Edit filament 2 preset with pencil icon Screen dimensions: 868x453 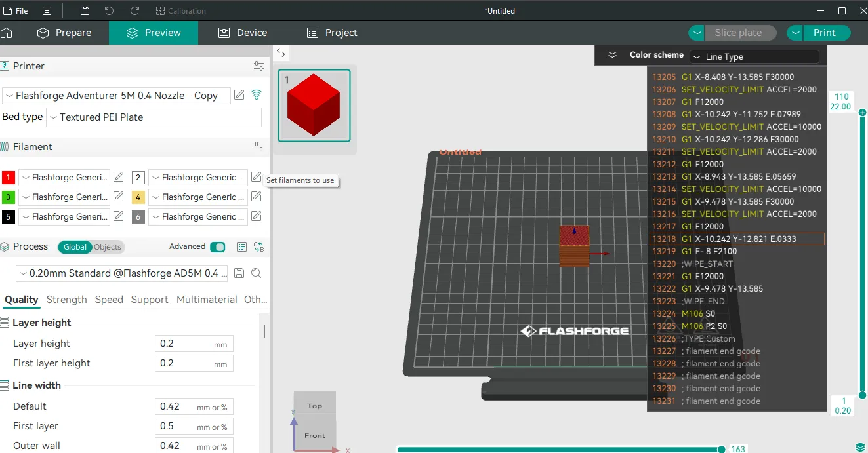point(257,177)
